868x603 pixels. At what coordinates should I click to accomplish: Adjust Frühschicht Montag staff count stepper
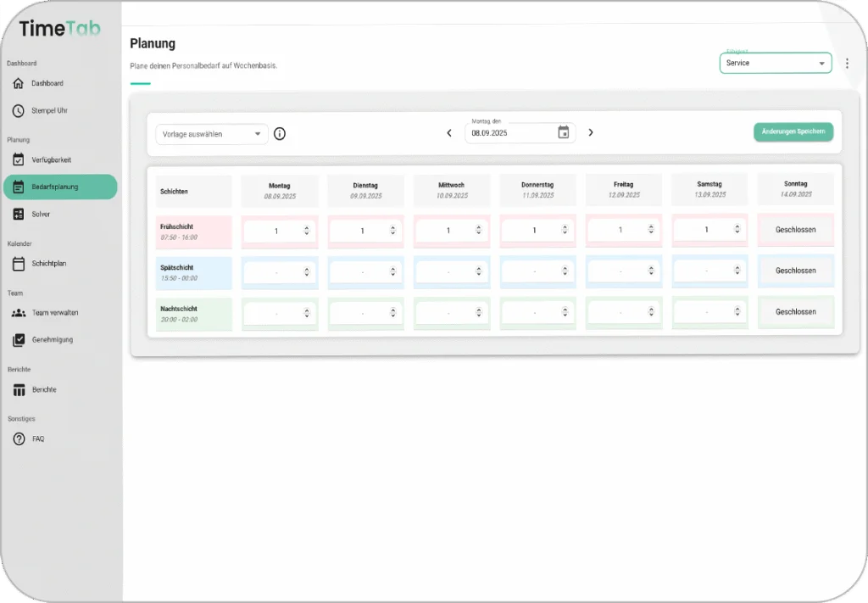(307, 231)
